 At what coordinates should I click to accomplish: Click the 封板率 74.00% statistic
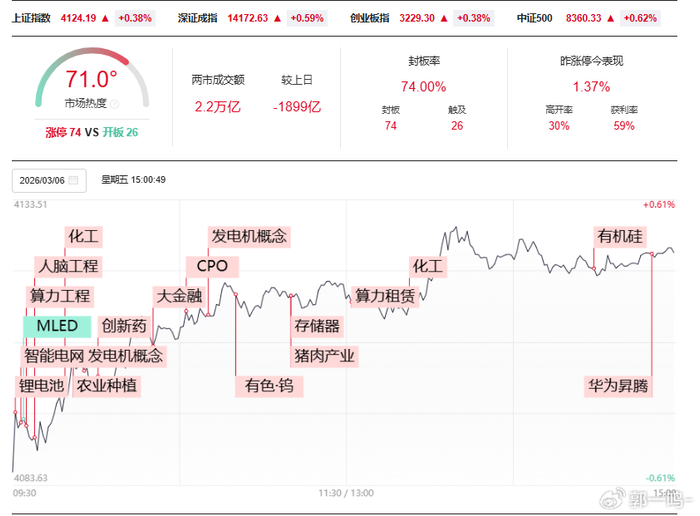click(x=424, y=87)
